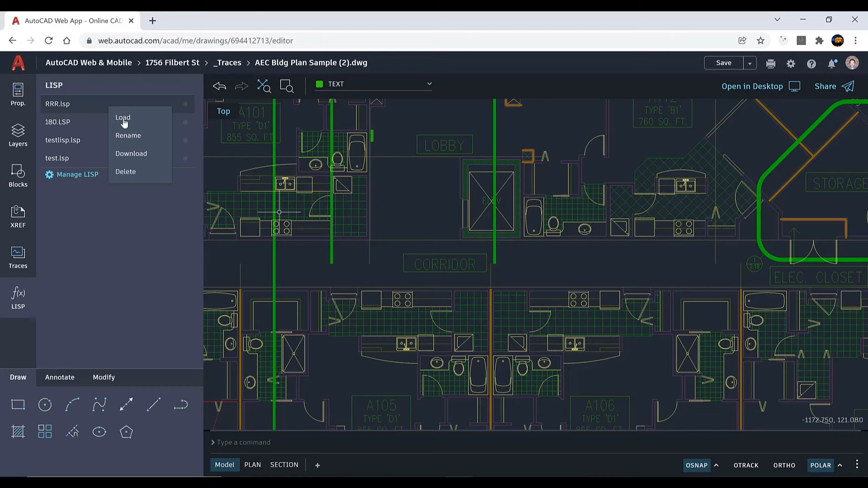This screenshot has width=868, height=488.
Task: Open the Blocks panel
Action: [x=18, y=175]
